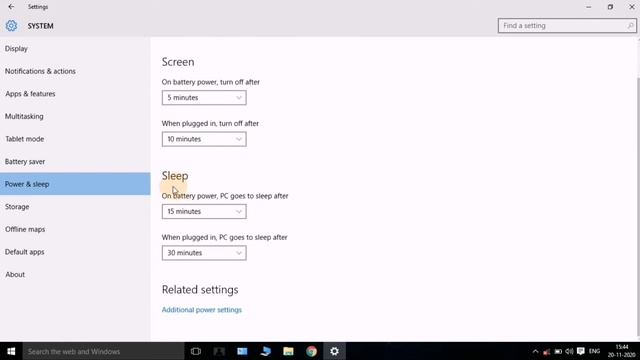Screen dimensions: 640x360
Task: Open File Explorer from the taskbar
Action: [289, 351]
